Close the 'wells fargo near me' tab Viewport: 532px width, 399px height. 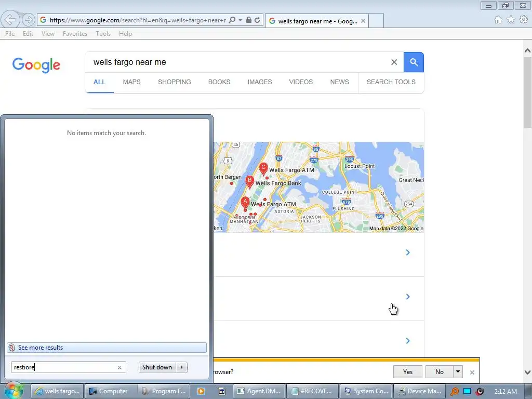(x=363, y=21)
